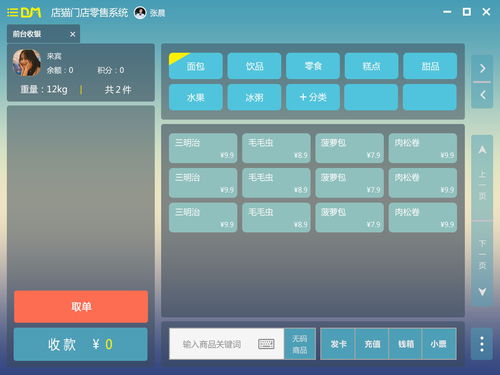
Task: Click the 余额：0 balance text
Action: pyautogui.click(x=60, y=70)
